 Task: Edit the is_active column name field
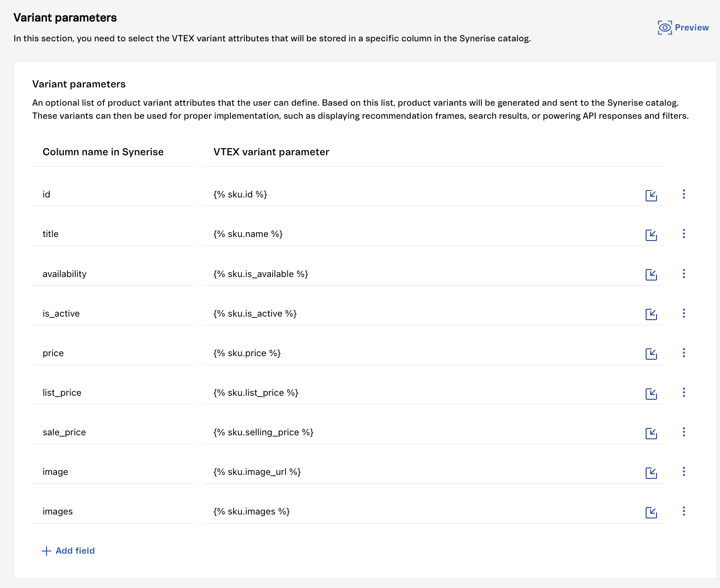(113, 314)
